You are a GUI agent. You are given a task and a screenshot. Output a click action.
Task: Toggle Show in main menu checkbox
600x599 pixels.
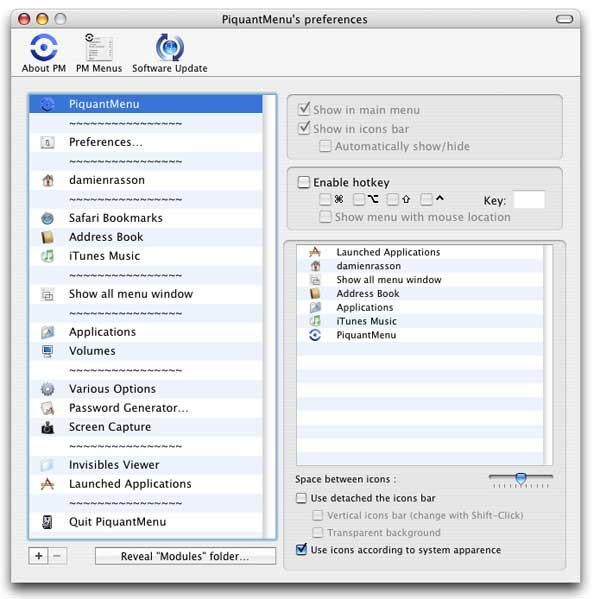[304, 110]
